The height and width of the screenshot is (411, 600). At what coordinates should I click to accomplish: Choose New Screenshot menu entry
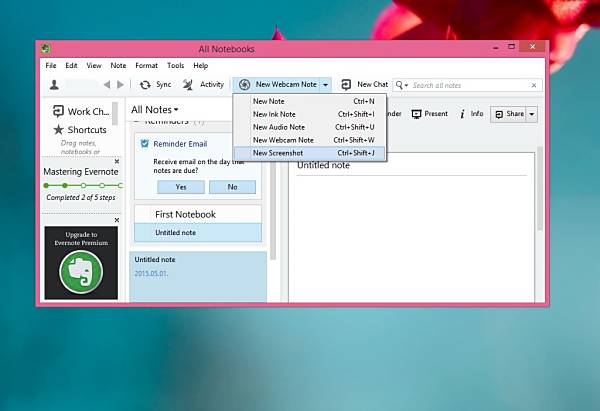point(310,153)
